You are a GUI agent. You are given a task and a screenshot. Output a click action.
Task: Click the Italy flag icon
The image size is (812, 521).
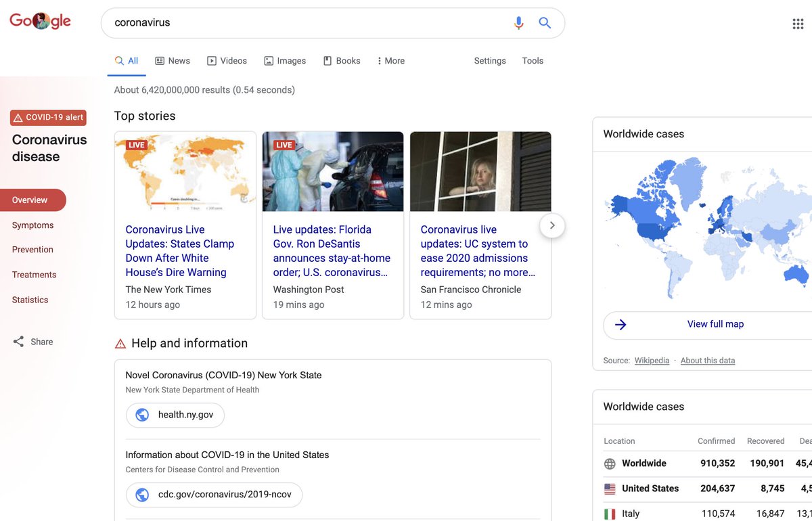[x=610, y=514]
